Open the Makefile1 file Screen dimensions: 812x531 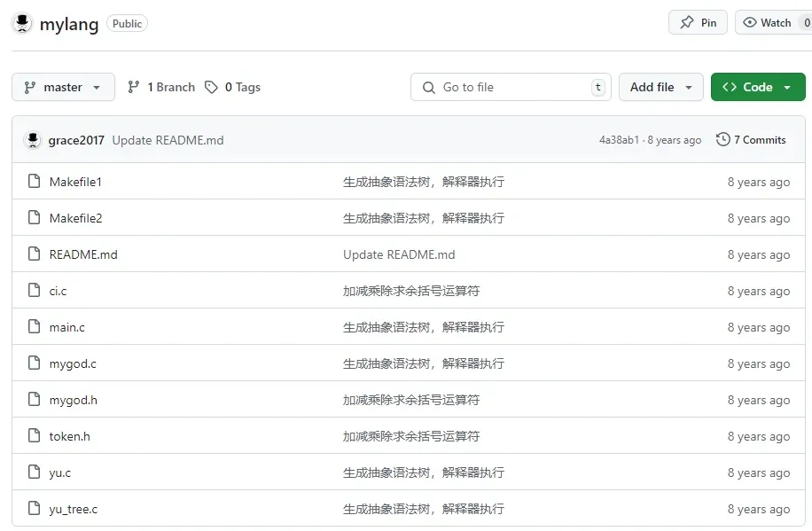(75, 182)
